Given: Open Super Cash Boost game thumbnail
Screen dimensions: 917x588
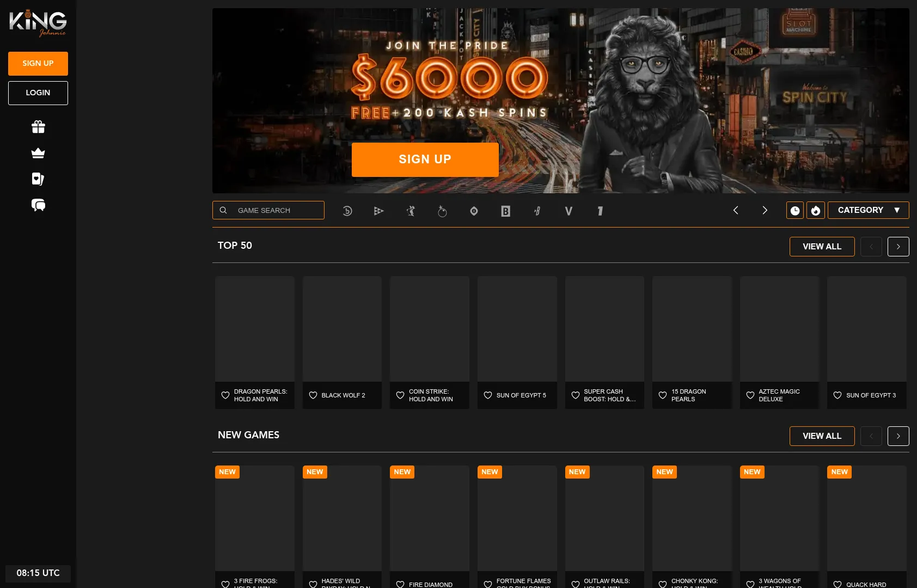Looking at the screenshot, I should point(605,329).
